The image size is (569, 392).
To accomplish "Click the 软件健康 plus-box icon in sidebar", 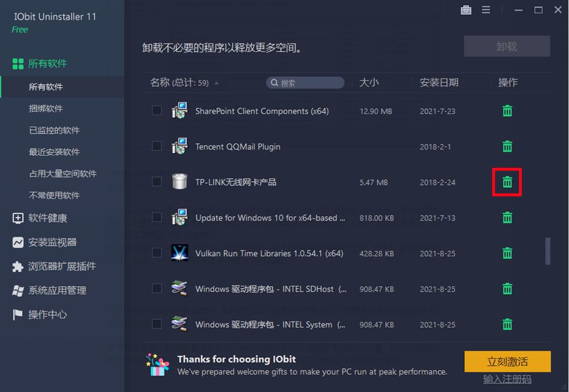I will (18, 218).
